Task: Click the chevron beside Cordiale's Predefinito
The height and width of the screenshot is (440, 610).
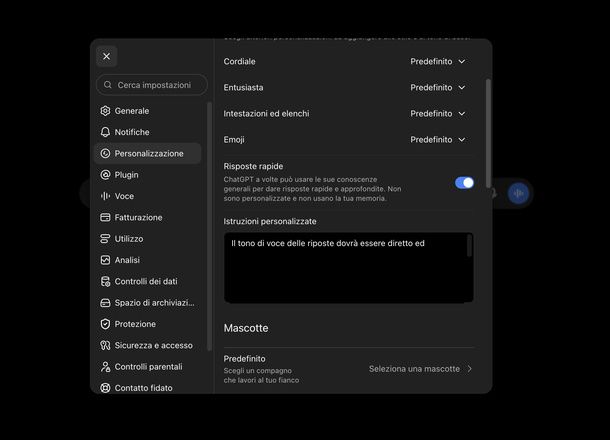Action: coord(462,61)
